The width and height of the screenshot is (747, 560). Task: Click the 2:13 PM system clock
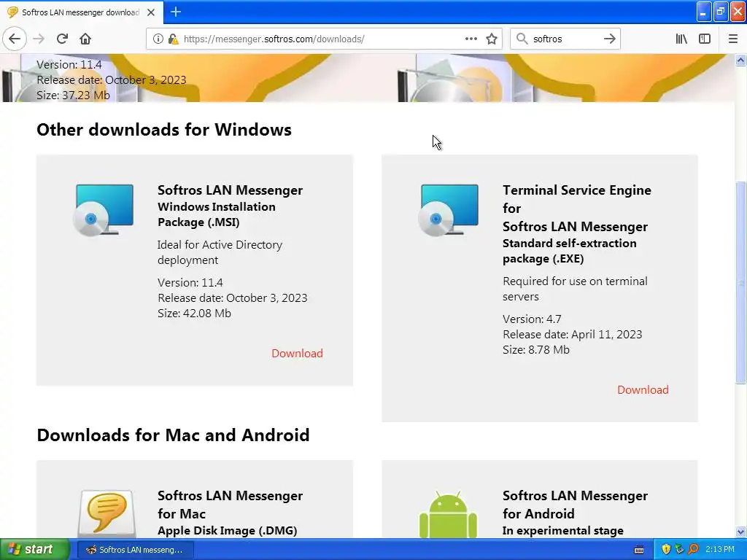[720, 550]
